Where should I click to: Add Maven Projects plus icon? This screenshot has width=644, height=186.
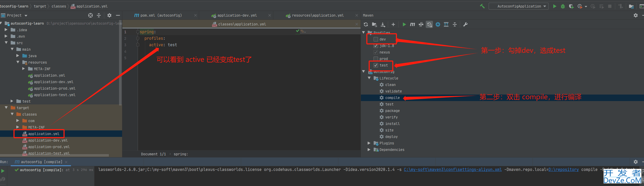click(x=393, y=24)
